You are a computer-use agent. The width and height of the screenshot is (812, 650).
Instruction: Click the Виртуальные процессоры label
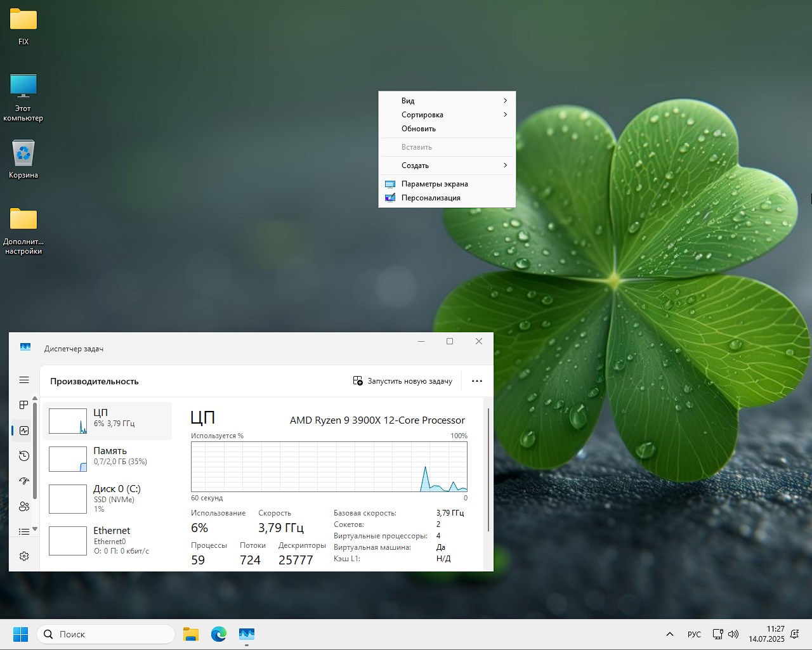point(381,536)
